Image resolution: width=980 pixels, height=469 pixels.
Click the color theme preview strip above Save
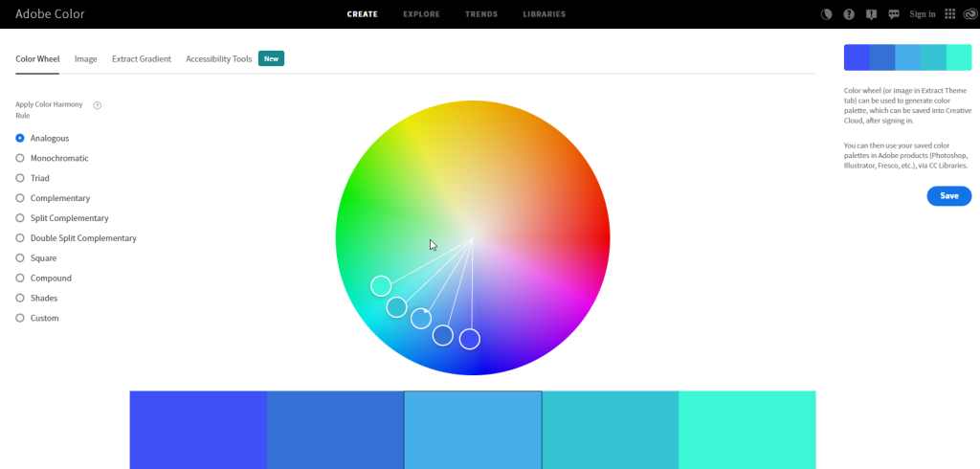tap(907, 57)
